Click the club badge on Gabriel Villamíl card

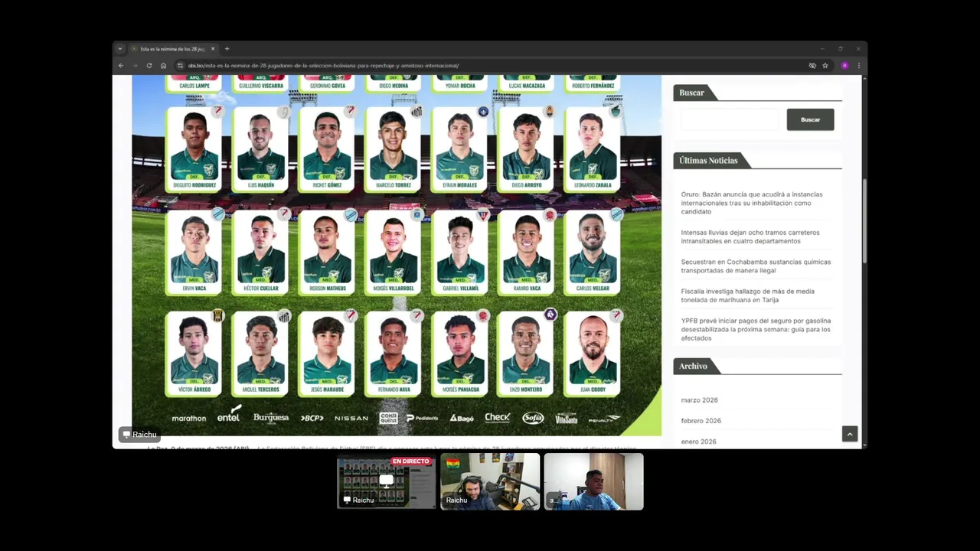click(x=483, y=214)
